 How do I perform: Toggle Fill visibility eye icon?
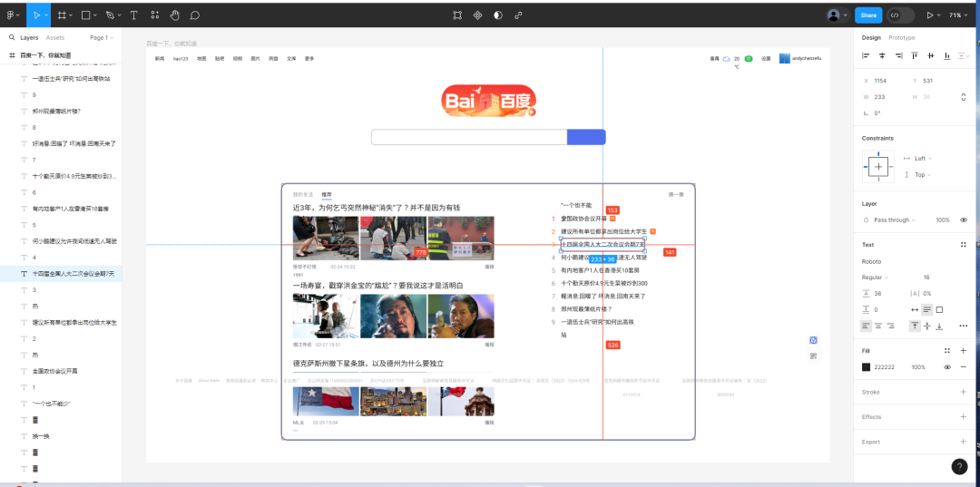coord(947,367)
